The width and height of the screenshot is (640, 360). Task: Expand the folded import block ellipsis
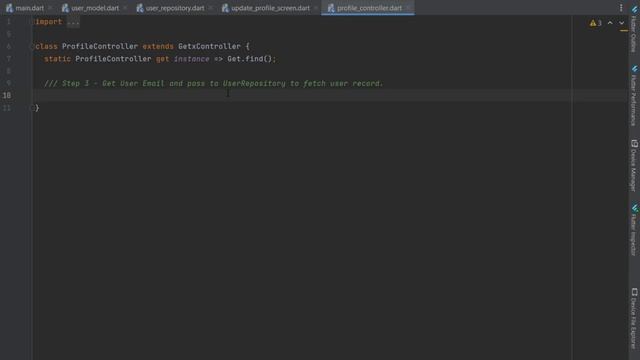pyautogui.click(x=73, y=22)
